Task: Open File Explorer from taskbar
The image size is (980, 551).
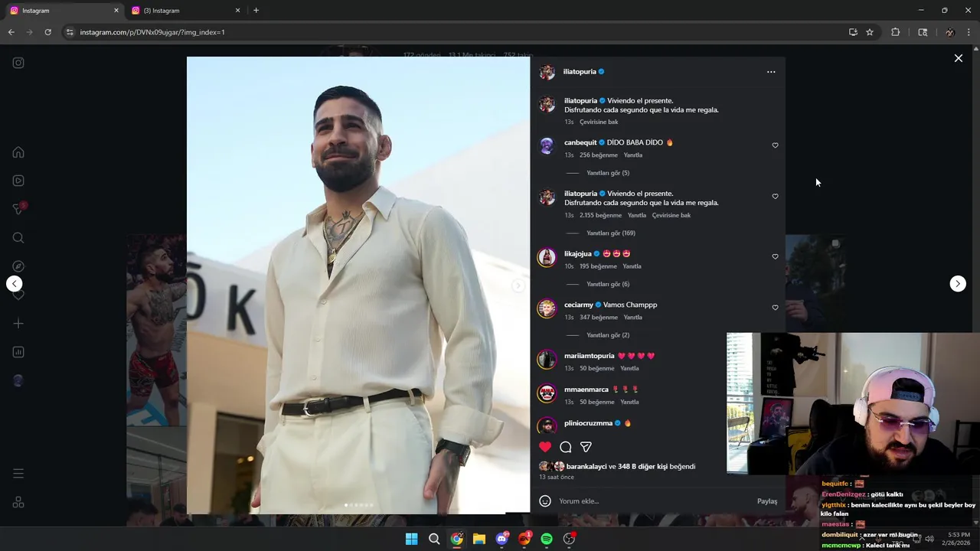Action: click(x=479, y=539)
